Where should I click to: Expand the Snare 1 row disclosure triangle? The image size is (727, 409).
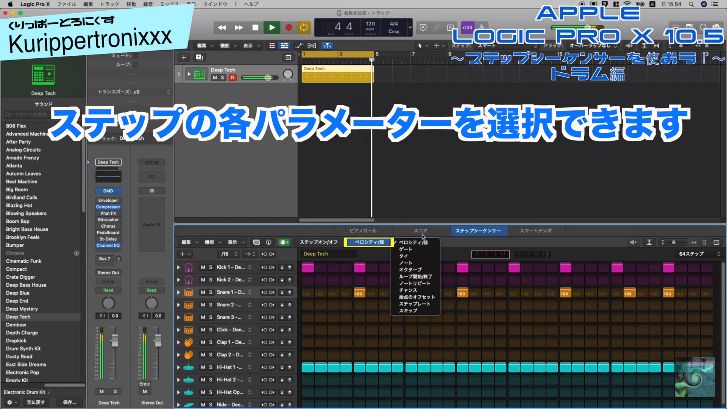tap(179, 293)
